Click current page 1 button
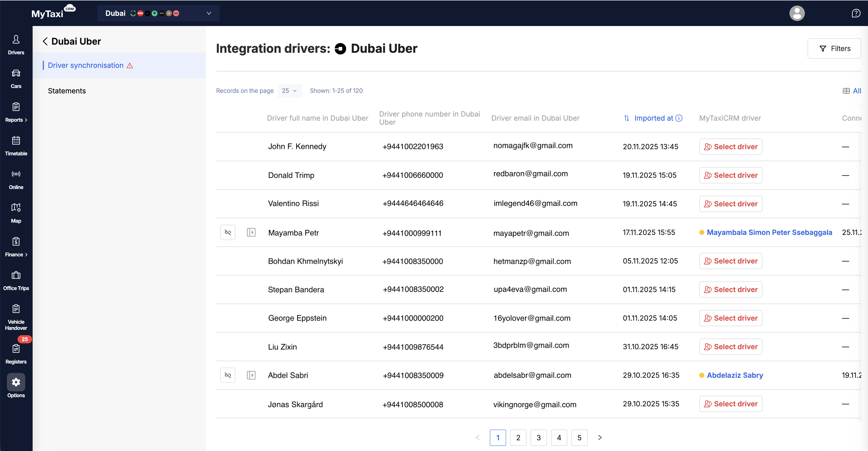The image size is (868, 451). point(498,438)
